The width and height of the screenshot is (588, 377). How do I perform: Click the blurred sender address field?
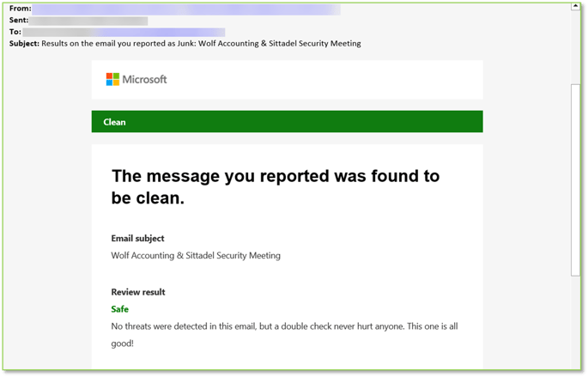click(x=186, y=9)
